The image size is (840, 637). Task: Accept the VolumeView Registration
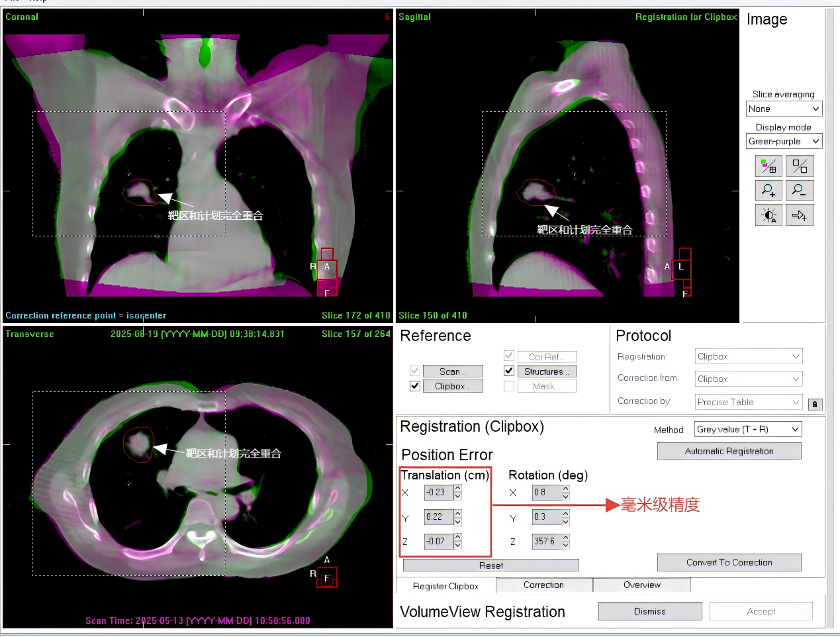click(761, 611)
